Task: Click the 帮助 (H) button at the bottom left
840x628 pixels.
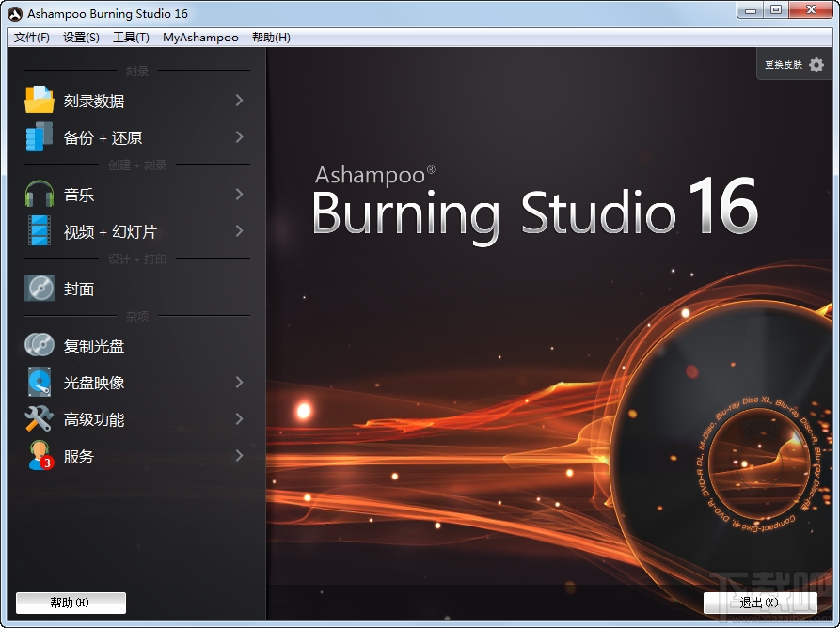Action: (71, 603)
